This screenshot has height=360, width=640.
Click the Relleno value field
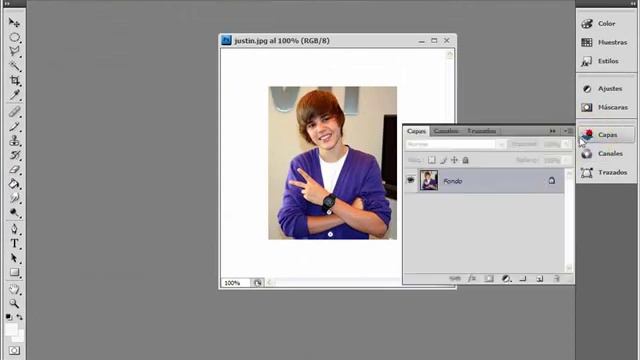553,160
